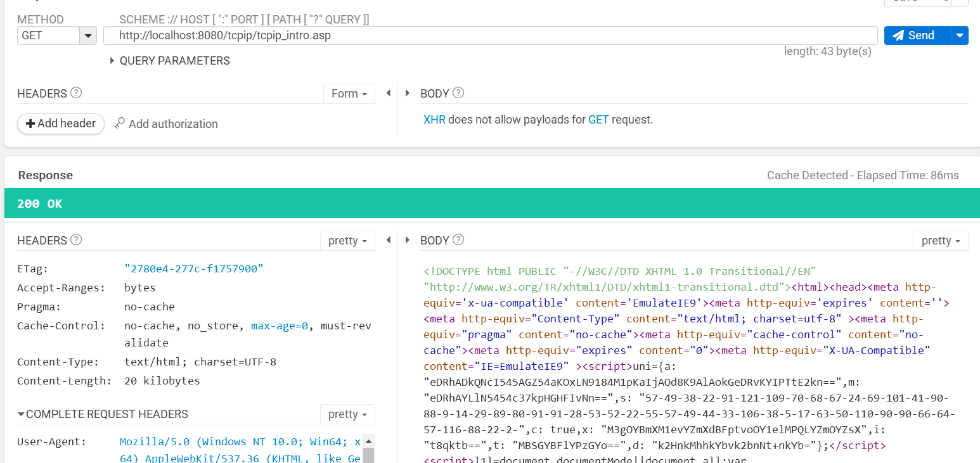The width and height of the screenshot is (980, 463).
Task: Click the Pragma no-cache value
Action: [x=150, y=307]
